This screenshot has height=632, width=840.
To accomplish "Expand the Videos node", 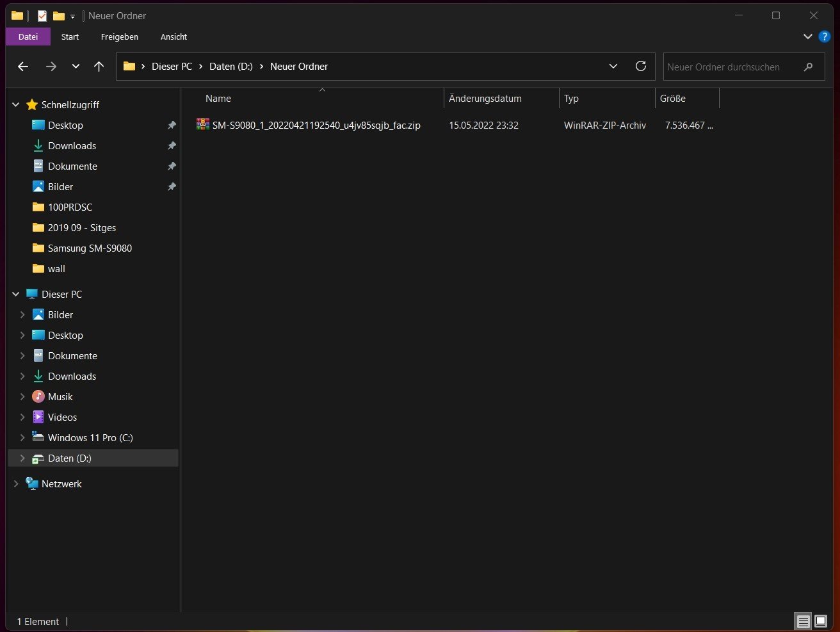I will pyautogui.click(x=22, y=417).
